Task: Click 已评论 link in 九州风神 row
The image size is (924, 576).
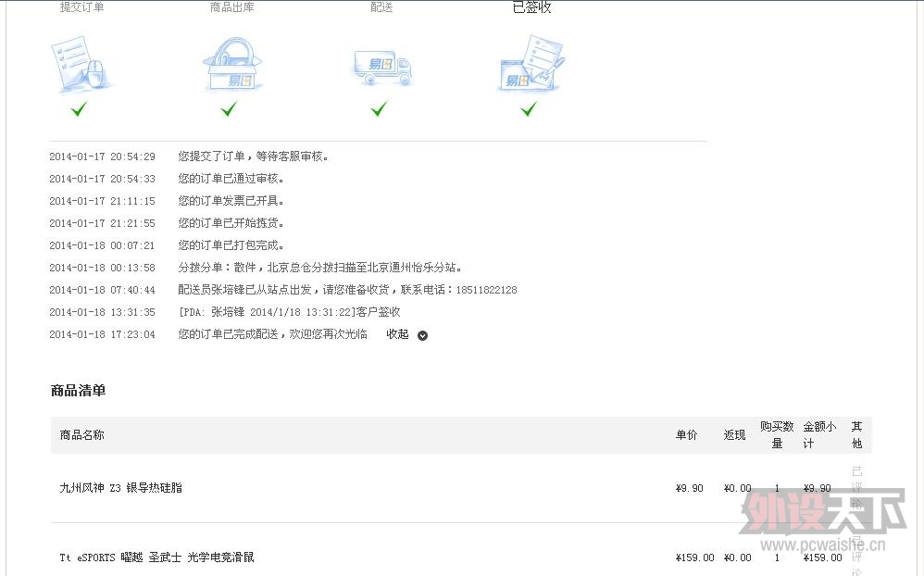Action: (x=856, y=488)
